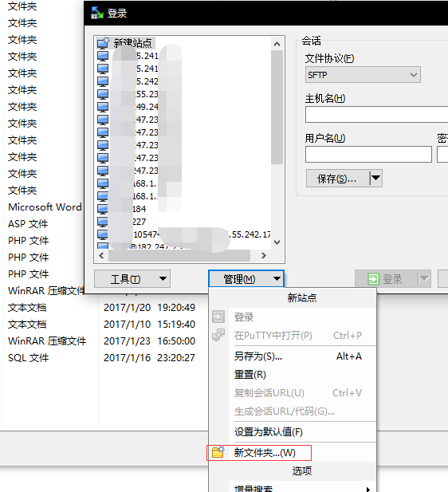Screen dimensions: 448x492
Task: Open the SFTP file protocol dropdown
Action: (x=363, y=75)
